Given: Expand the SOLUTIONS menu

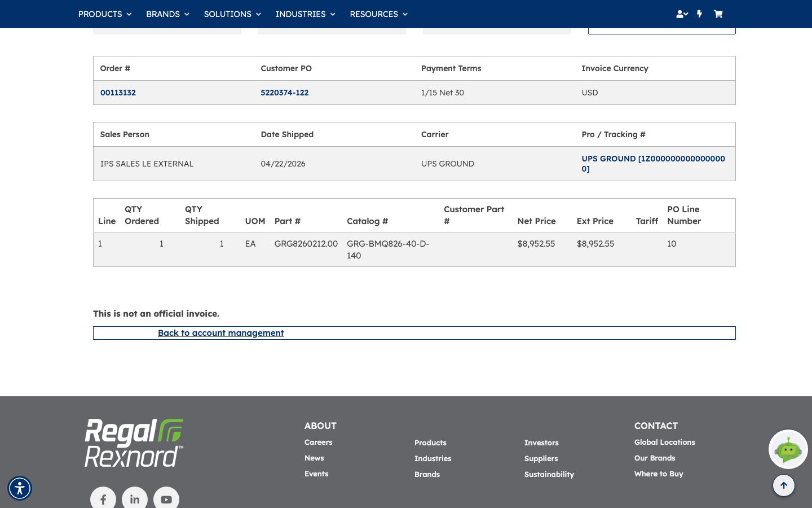Looking at the screenshot, I should (232, 14).
